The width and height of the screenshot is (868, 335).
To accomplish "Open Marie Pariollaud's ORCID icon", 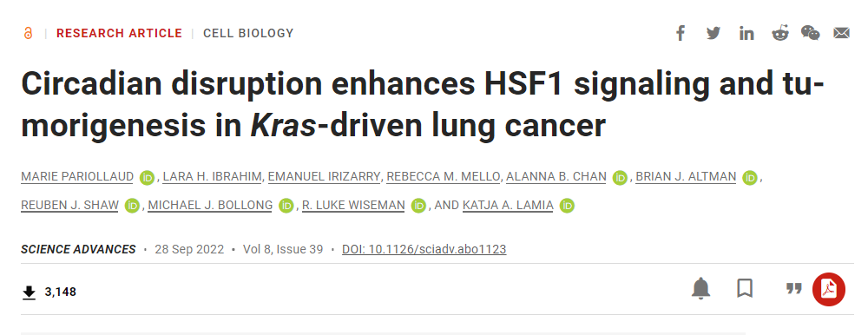I will point(147,178).
